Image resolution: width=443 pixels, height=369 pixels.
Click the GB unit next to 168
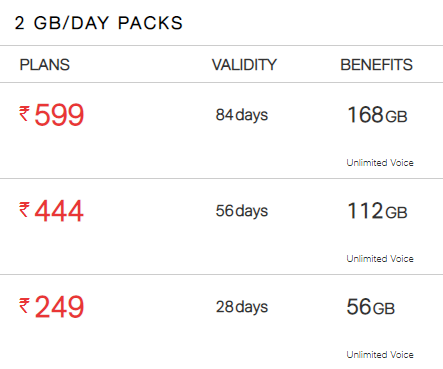[x=397, y=117]
